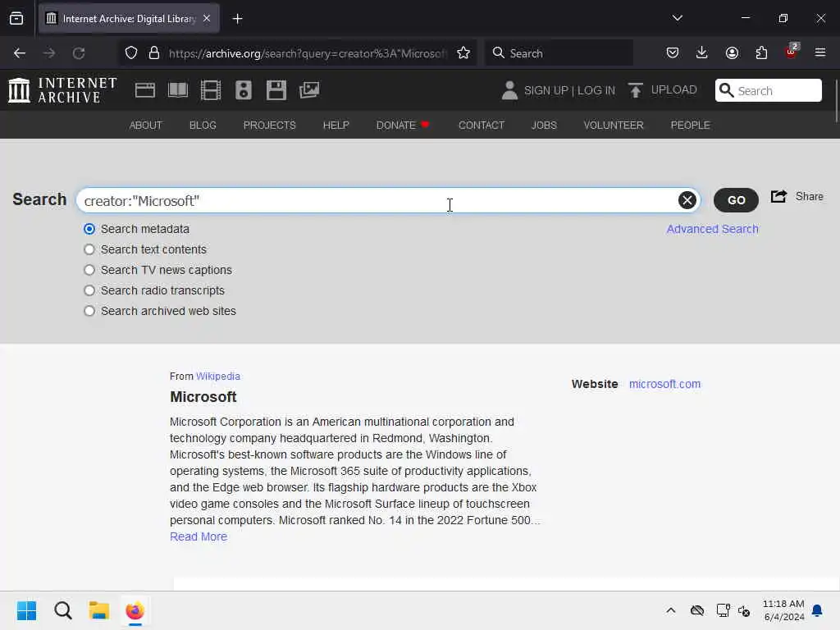Open Firefox application hamburger menu
This screenshot has height=630, width=840.
pyautogui.click(x=820, y=52)
